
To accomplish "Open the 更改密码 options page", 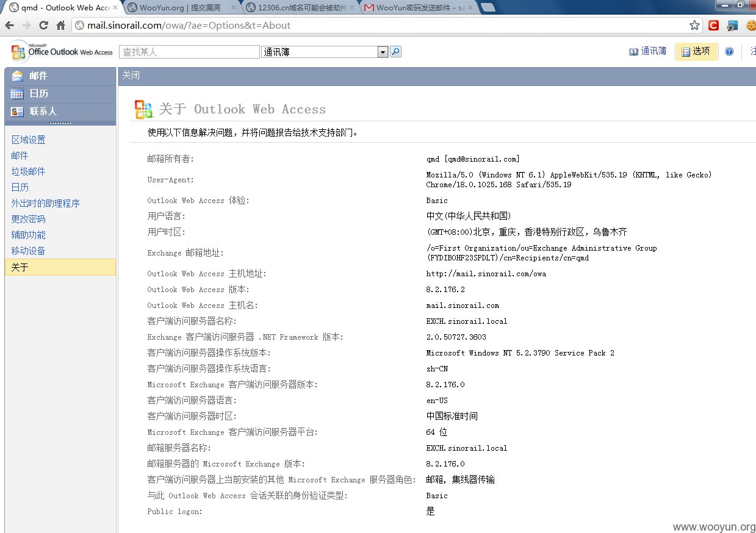I will [x=28, y=219].
